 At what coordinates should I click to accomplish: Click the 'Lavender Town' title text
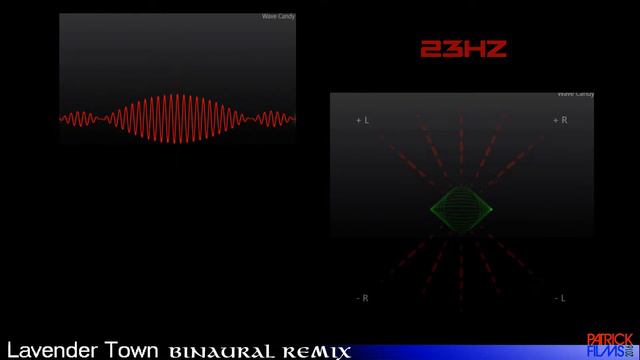[83, 350]
